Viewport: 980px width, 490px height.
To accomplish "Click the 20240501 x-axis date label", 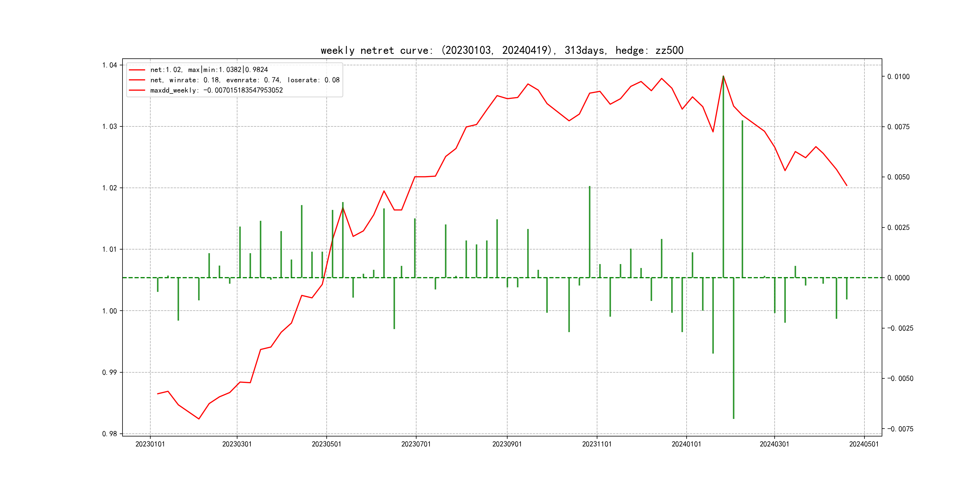I will pyautogui.click(x=864, y=444).
